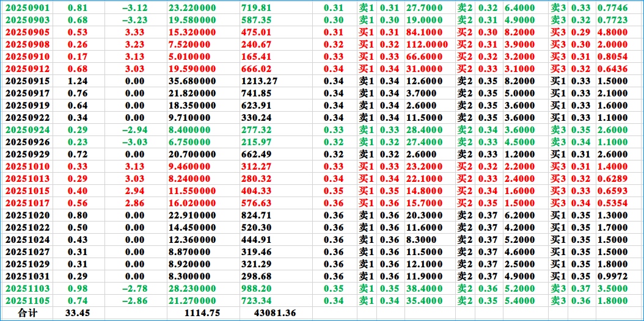
Task: Select value 0.6289
Action: point(612,179)
